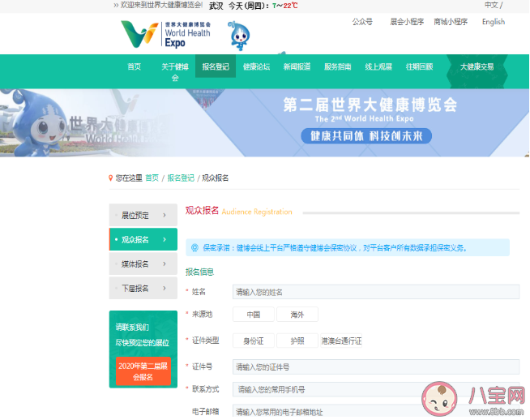Screen dimensions: 530x420
Task: Click the blue water-drop mascot icon in header
Action: click(239, 36)
